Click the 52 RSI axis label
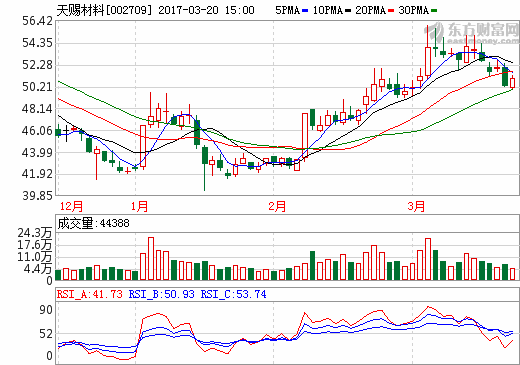This screenshot has height=365, width=520. 46,334
